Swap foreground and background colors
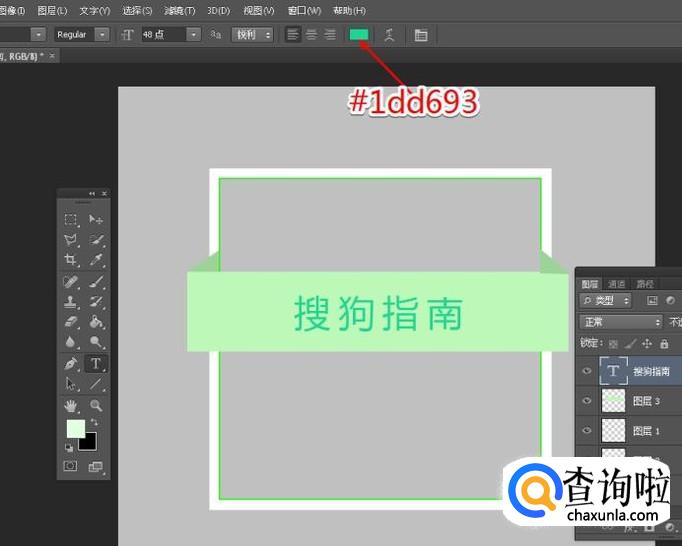Screen dimensions: 682x546 click(x=94, y=422)
